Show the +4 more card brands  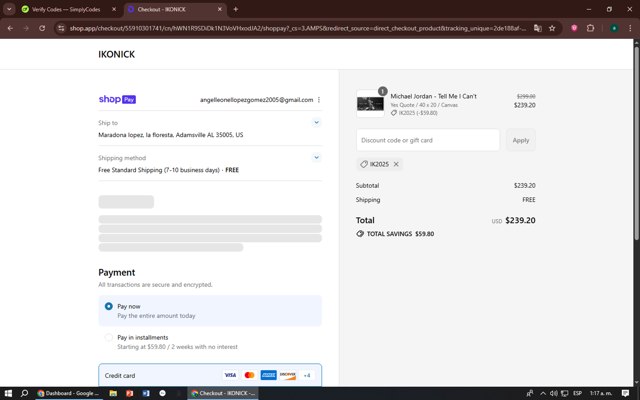click(x=307, y=375)
